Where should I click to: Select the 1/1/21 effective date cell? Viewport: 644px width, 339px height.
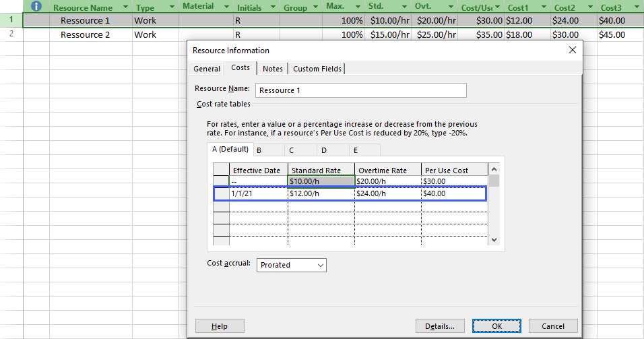[x=258, y=194]
